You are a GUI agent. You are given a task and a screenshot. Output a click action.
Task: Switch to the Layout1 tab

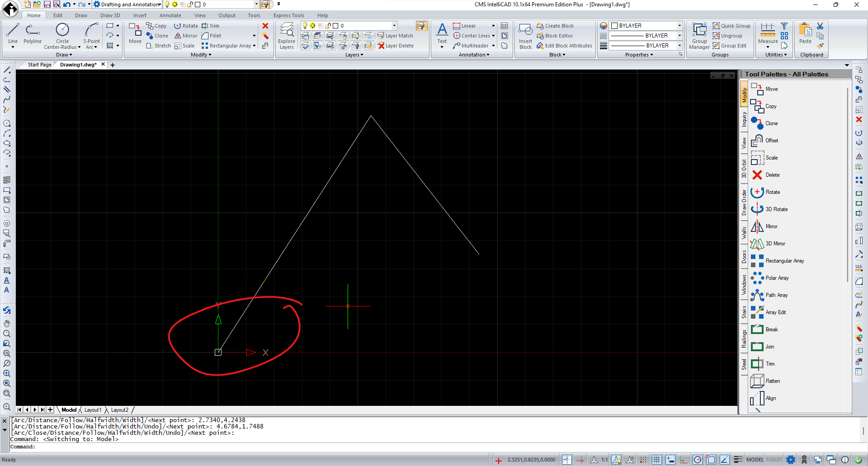point(93,410)
